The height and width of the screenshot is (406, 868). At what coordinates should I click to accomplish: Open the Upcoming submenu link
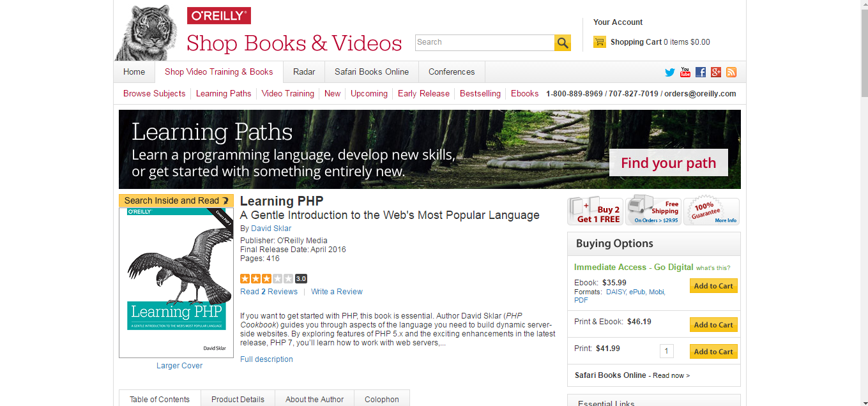(x=369, y=93)
